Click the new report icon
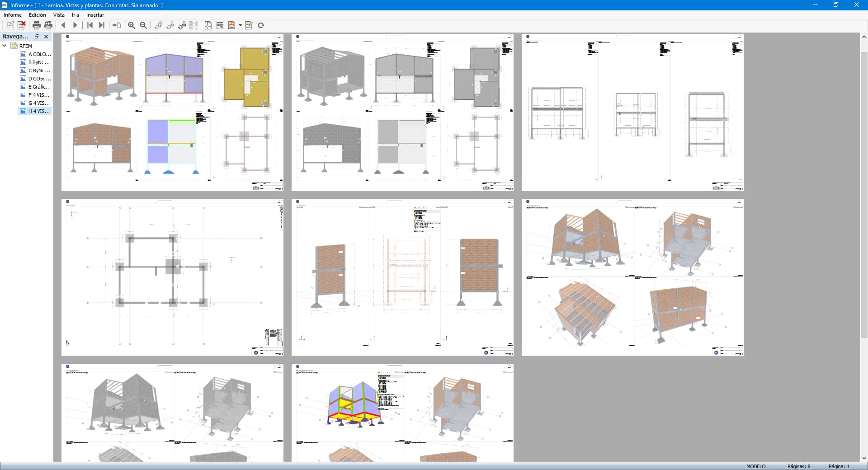This screenshot has height=470, width=868. point(10,25)
